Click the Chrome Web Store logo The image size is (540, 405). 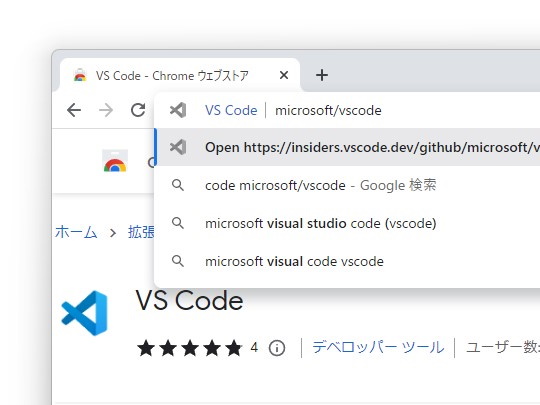point(115,161)
